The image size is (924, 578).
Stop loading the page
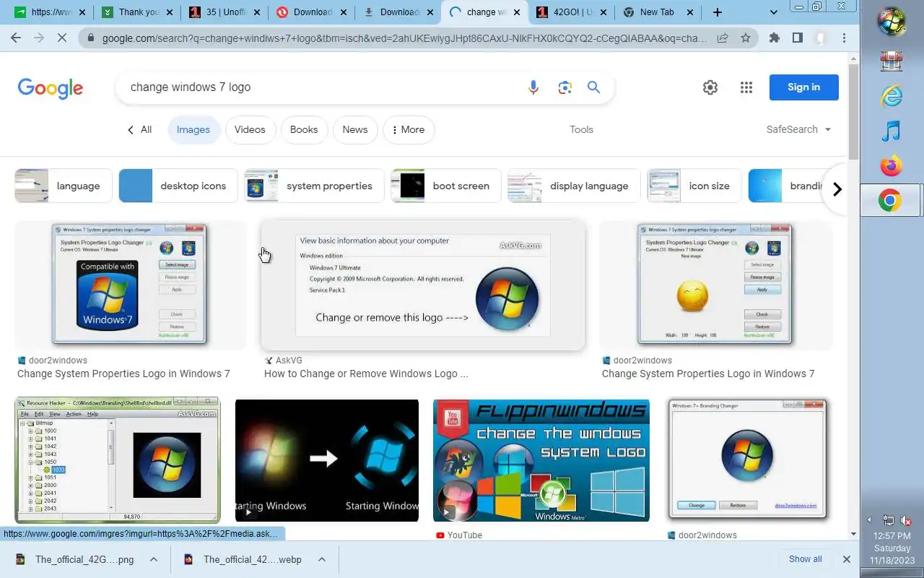point(62,38)
